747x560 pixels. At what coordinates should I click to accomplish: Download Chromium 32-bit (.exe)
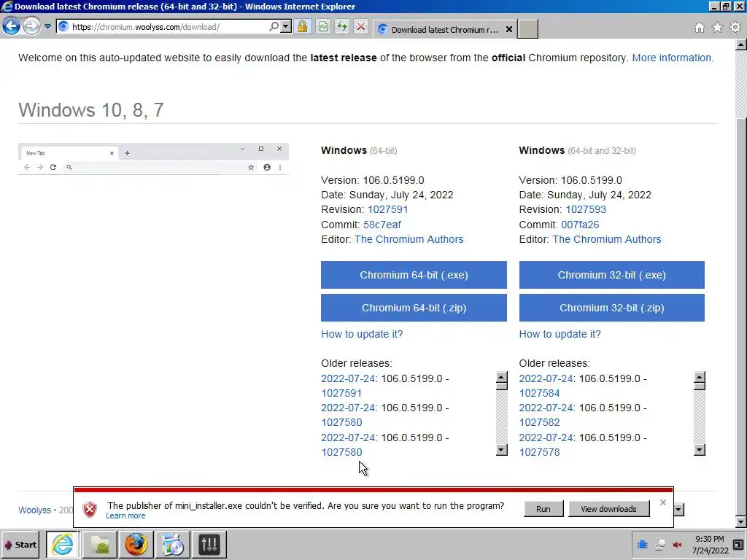[612, 275]
